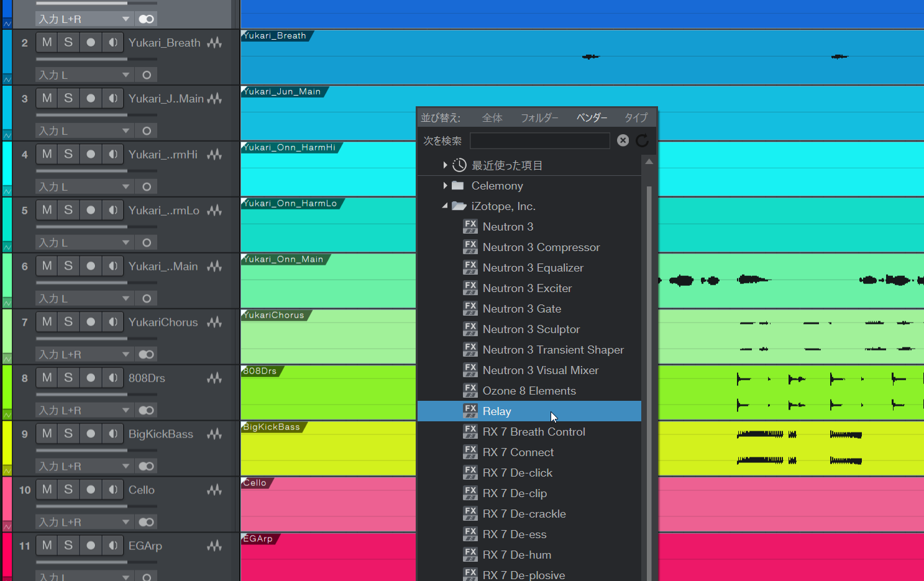Click the record arm icon on Yukari_Breath track
This screenshot has width=924, height=581.
pyautogui.click(x=91, y=43)
